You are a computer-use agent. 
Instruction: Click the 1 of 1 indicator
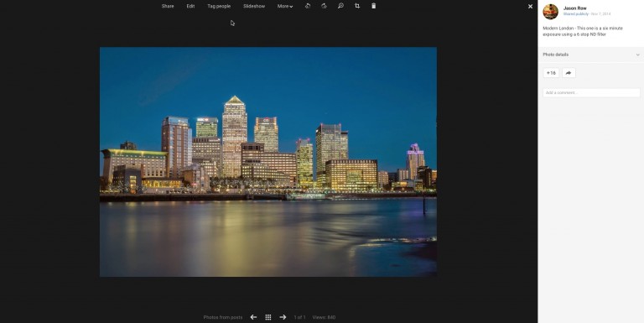tap(299, 317)
